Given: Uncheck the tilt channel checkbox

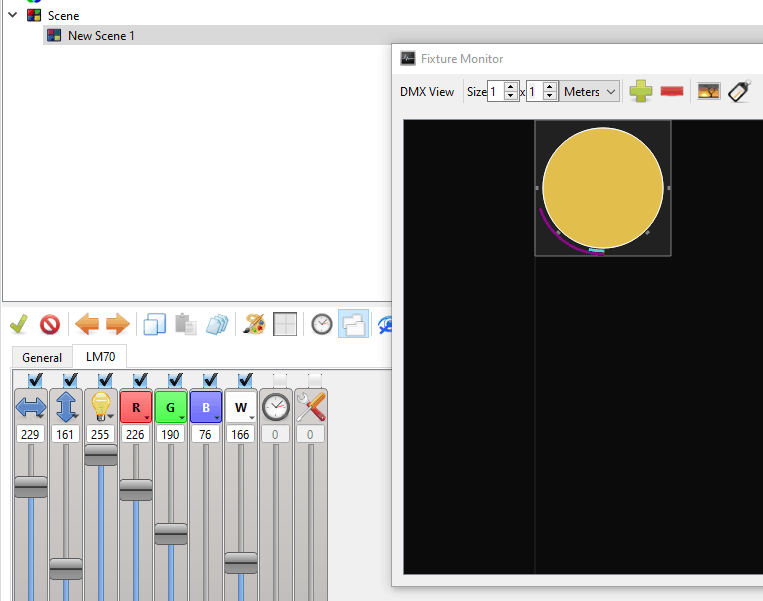Looking at the screenshot, I should coord(70,380).
